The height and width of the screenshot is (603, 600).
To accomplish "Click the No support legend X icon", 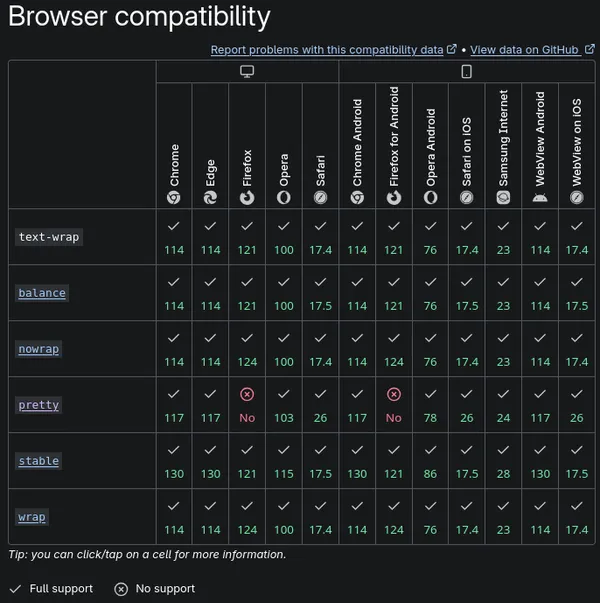I will (x=121, y=589).
